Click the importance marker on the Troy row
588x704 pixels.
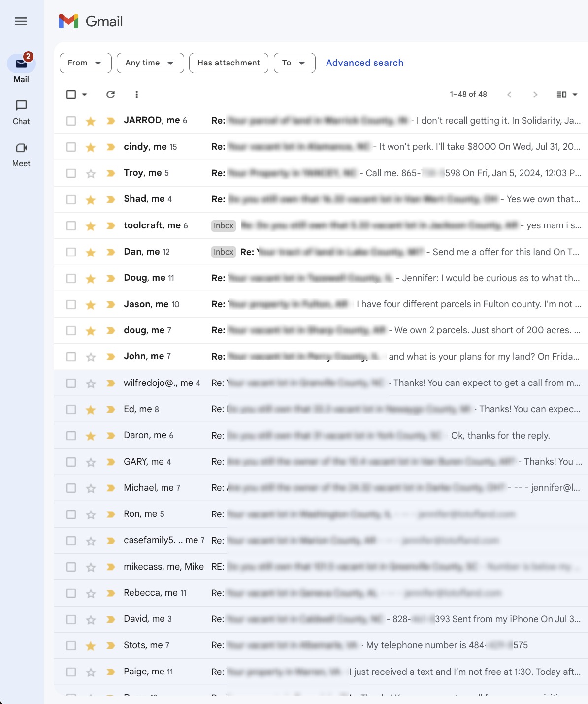click(111, 173)
